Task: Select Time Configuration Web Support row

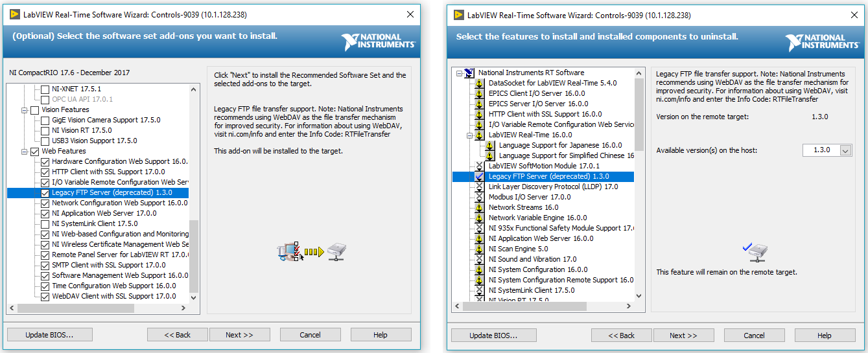Action: (x=113, y=286)
